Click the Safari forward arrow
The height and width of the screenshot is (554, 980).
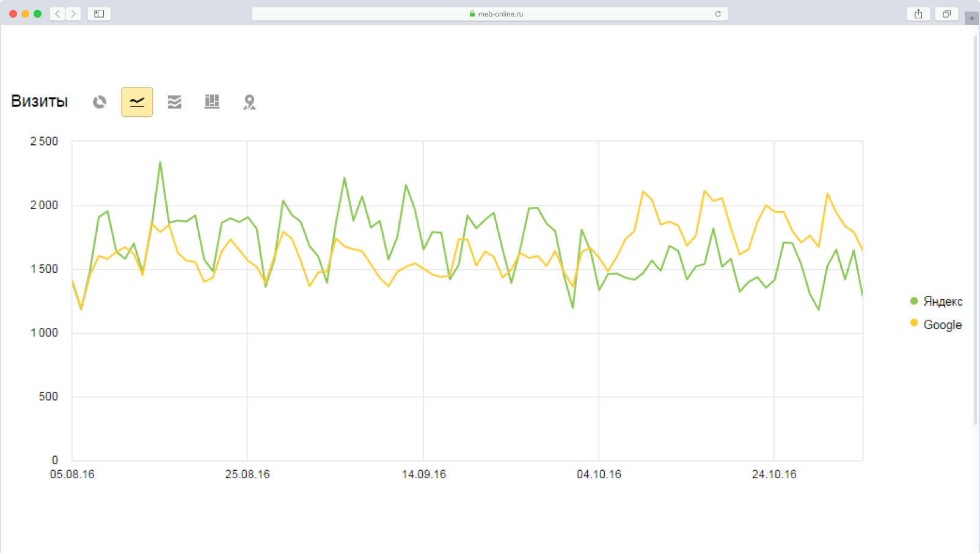pyautogui.click(x=73, y=13)
